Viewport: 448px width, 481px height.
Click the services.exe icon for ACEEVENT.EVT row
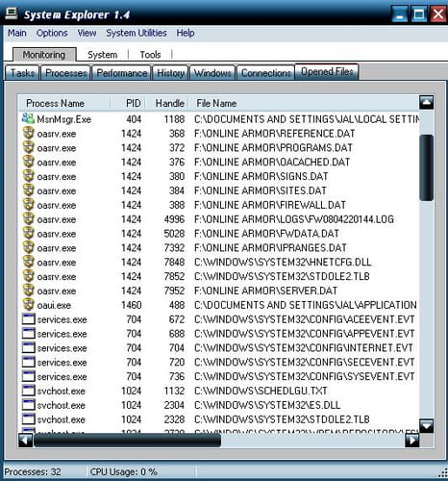click(28, 319)
